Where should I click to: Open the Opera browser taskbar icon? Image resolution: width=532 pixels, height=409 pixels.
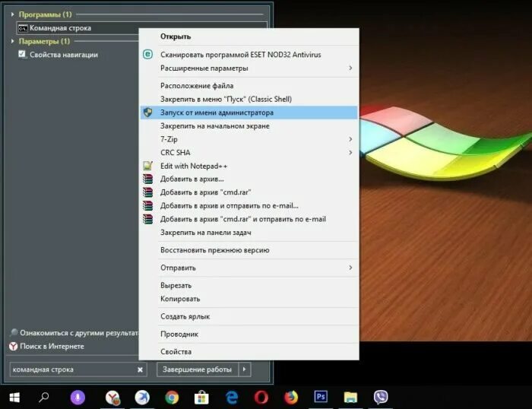(261, 397)
